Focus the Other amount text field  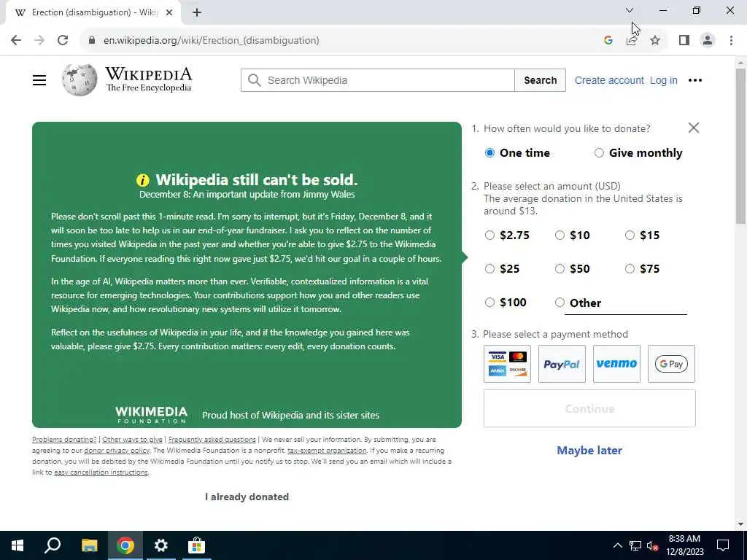click(x=625, y=305)
